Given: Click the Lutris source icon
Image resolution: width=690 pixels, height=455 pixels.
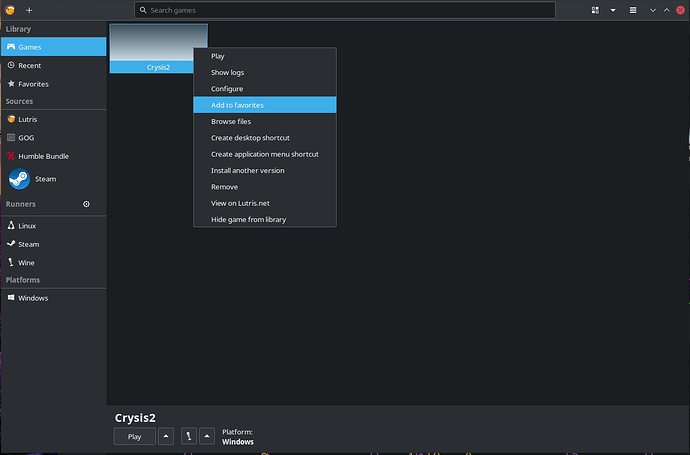Looking at the screenshot, I should 11,119.
